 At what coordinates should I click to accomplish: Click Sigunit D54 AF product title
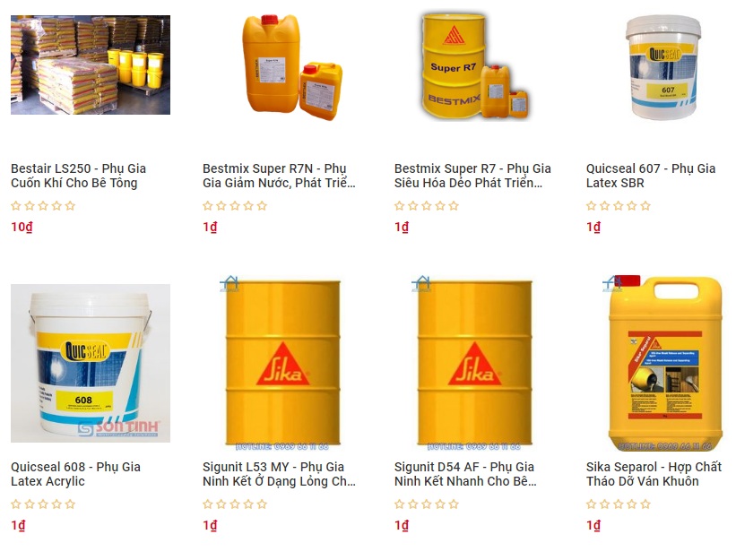(465, 474)
